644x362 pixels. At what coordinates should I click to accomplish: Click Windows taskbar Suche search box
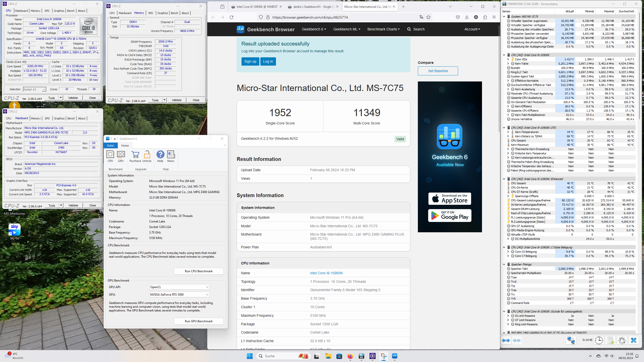point(284,356)
